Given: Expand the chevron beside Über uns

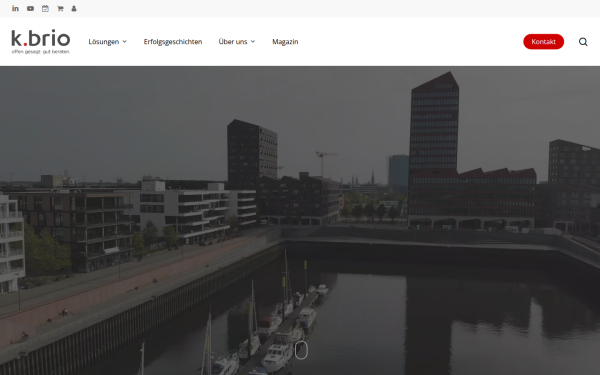Looking at the screenshot, I should pos(253,42).
